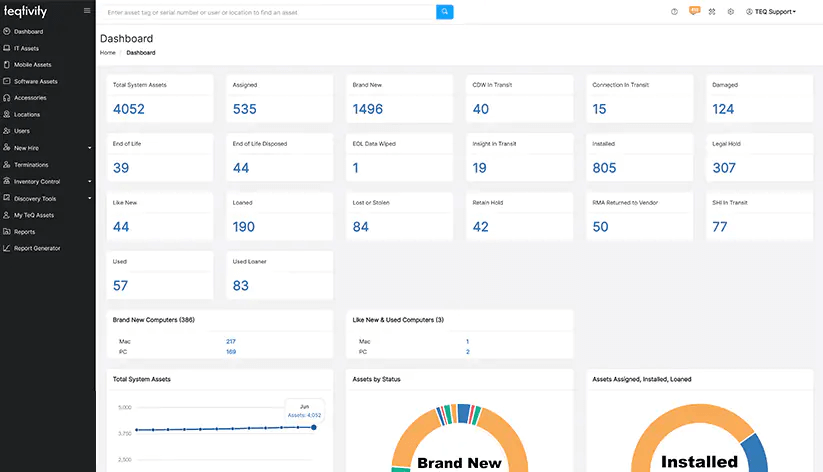Go to IT Assets in sidebar
The width and height of the screenshot is (823, 472).
26,48
